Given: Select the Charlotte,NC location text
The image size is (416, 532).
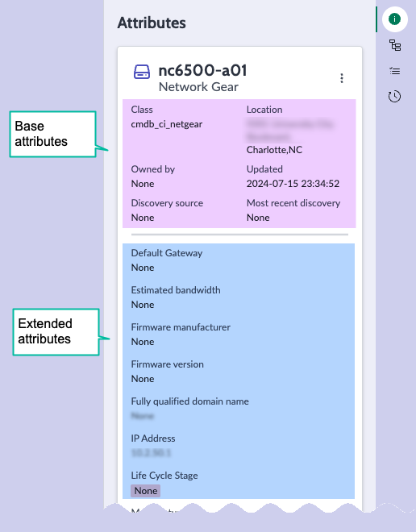Looking at the screenshot, I should click(x=274, y=150).
